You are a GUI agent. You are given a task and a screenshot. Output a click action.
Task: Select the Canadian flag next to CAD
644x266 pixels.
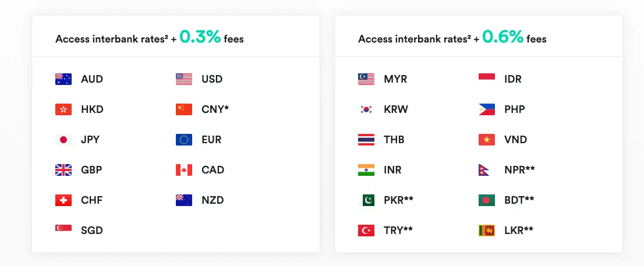tap(183, 170)
